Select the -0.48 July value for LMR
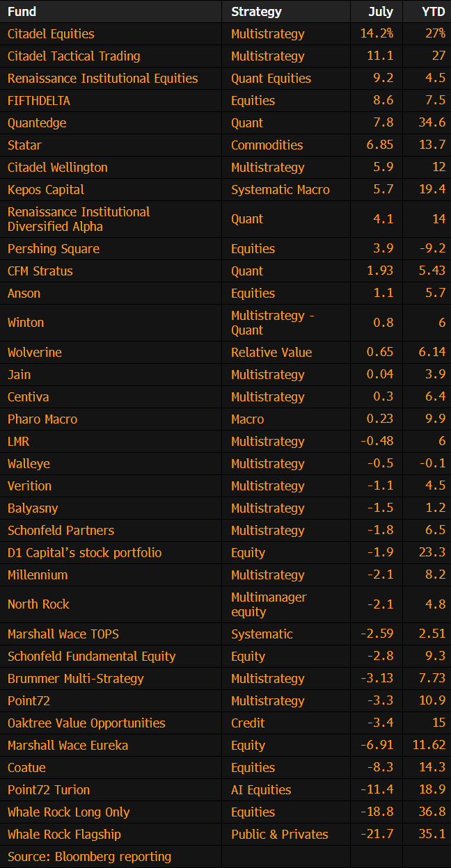Image resolution: width=451 pixels, height=868 pixels. pos(377,442)
